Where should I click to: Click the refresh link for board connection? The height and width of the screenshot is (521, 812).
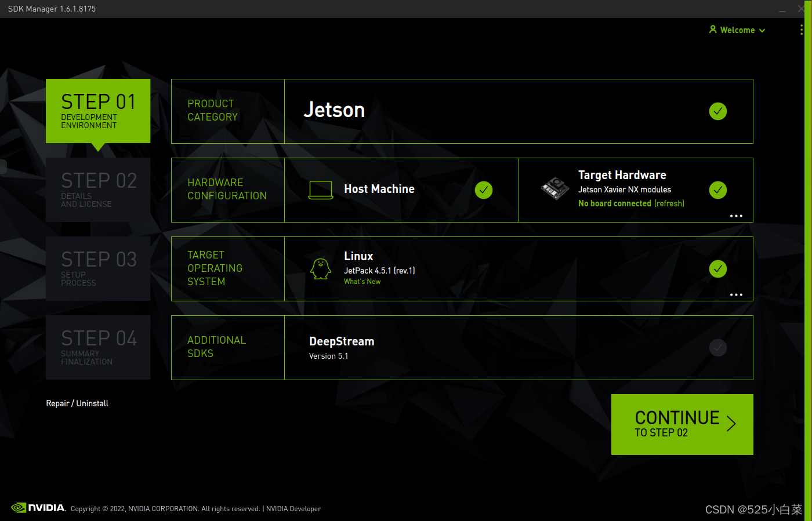669,203
